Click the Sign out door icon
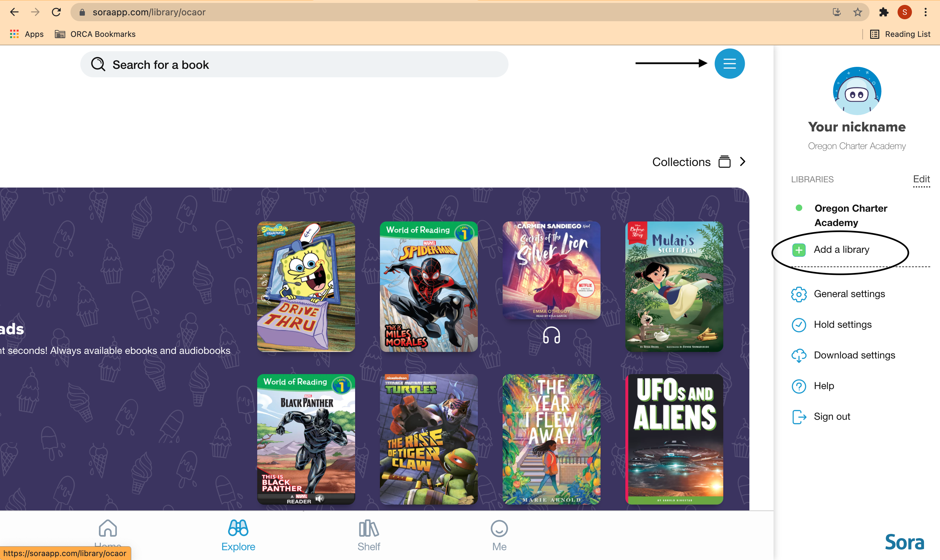The image size is (940, 560). (799, 417)
